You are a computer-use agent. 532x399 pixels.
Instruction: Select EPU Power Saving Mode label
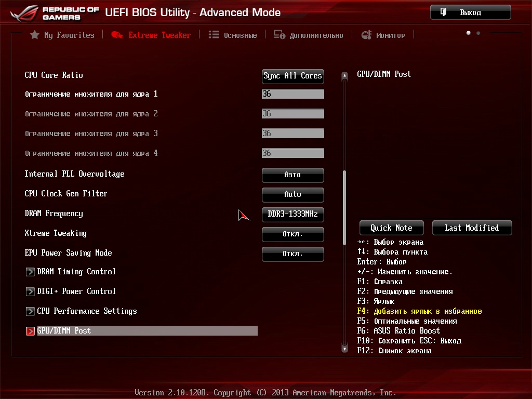pyautogui.click(x=68, y=252)
